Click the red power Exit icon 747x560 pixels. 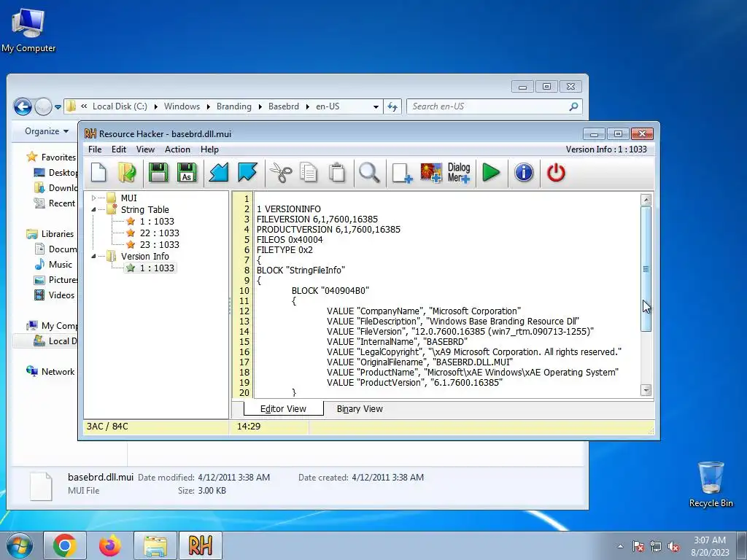556,172
